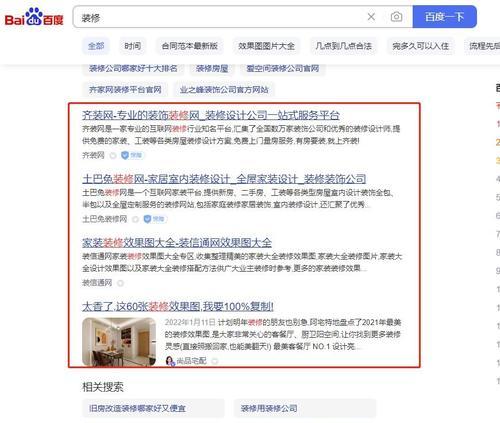Click related search 装修用装修公司
500x423 pixels.
(x=305, y=408)
